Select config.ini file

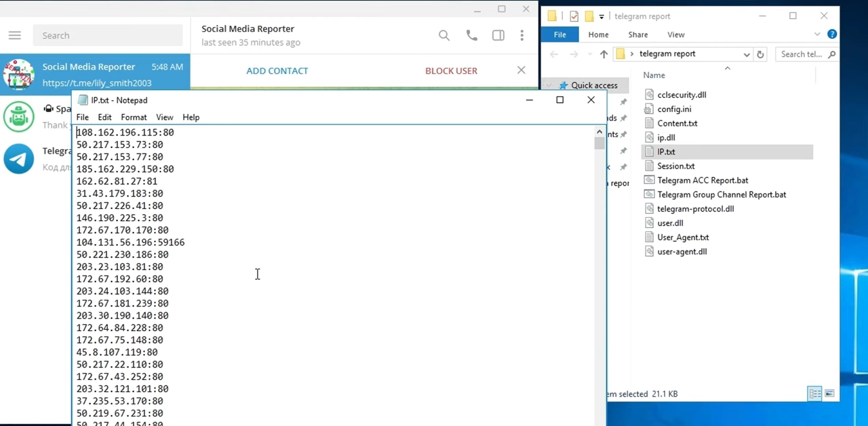[x=674, y=109]
